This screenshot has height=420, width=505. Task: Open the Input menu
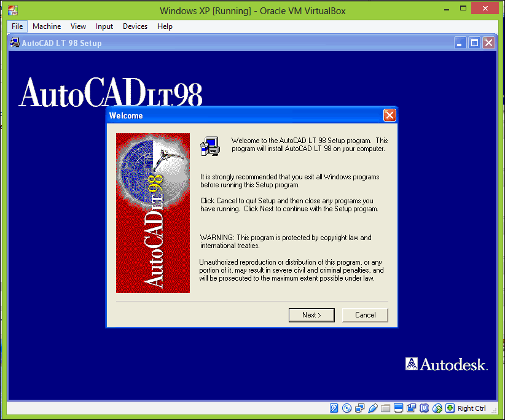[x=104, y=26]
